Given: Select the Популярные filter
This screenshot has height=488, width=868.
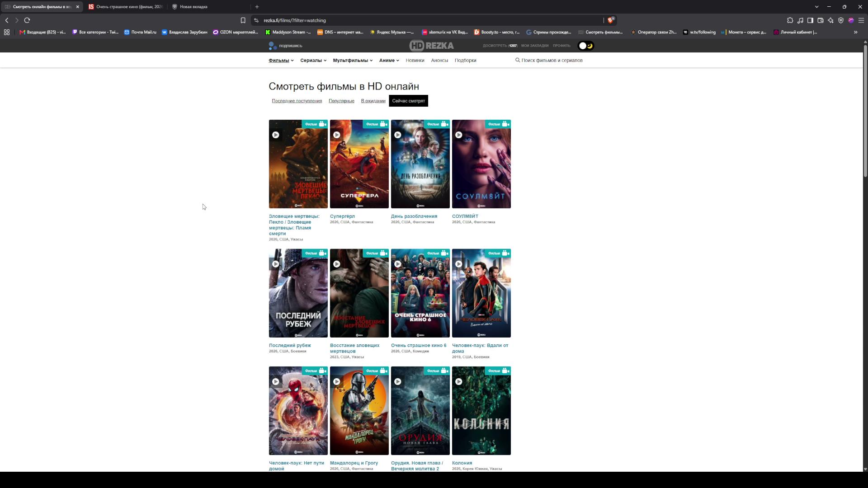Looking at the screenshot, I should (341, 101).
